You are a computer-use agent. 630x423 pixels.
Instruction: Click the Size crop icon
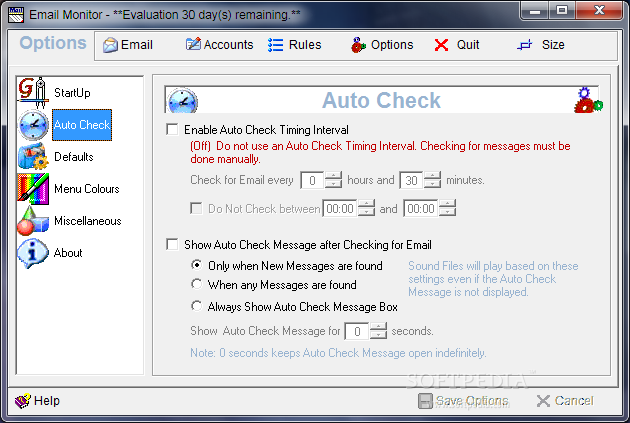point(525,45)
